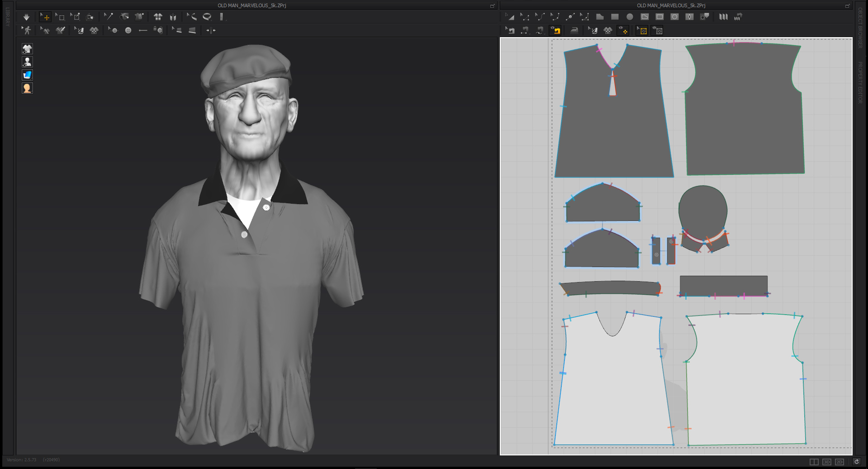The height and width of the screenshot is (469, 868).
Task: Toggle the blue fabric render style icon
Action: [27, 75]
